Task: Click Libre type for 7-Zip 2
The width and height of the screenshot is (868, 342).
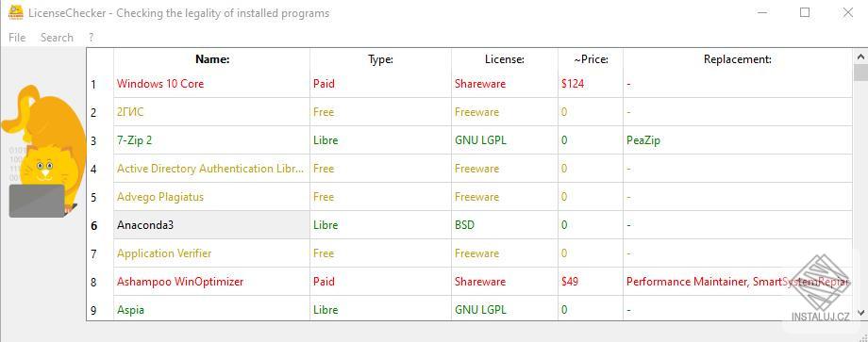Action: click(x=380, y=140)
